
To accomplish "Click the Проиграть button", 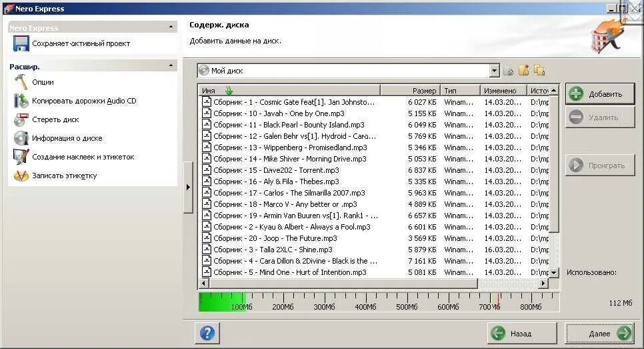I will 599,165.
